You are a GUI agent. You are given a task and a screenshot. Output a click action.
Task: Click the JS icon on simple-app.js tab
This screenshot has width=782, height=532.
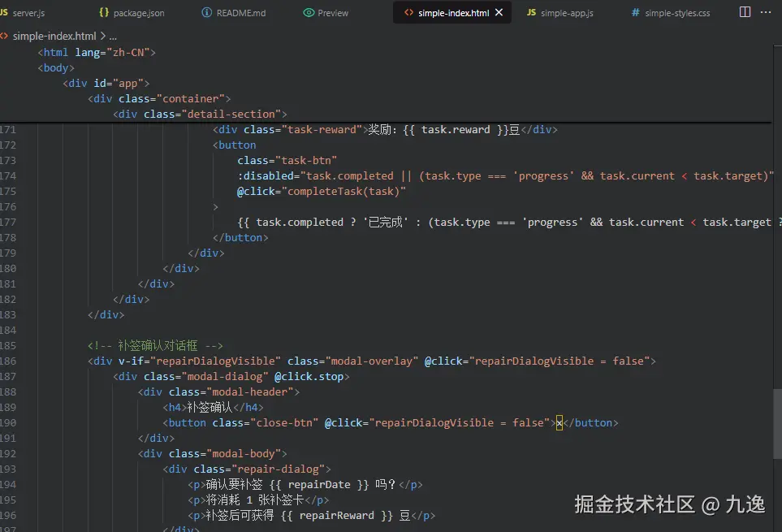(x=532, y=12)
